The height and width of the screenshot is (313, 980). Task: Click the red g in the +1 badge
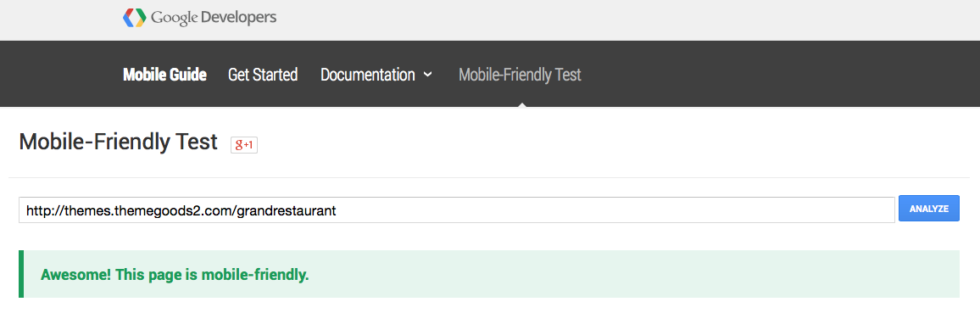(x=239, y=145)
